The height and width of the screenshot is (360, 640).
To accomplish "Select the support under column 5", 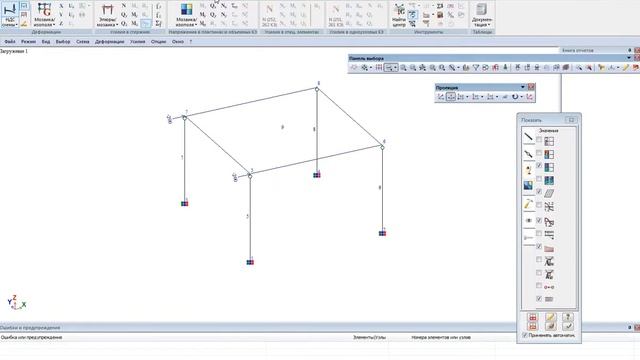I will 250,262.
